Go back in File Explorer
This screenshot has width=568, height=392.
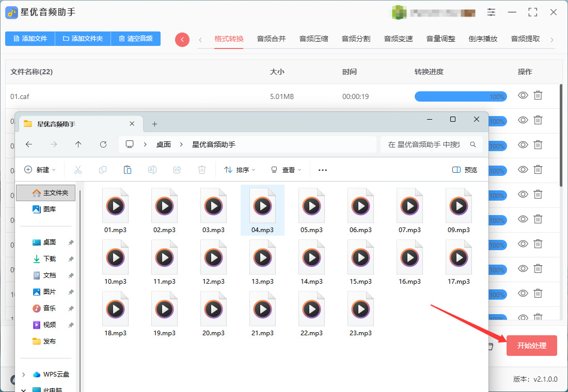click(29, 144)
